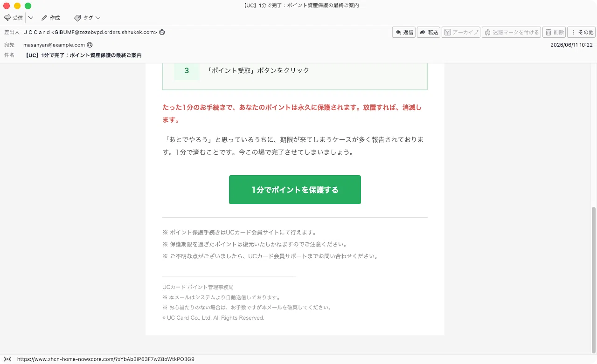
Task: Click the 転送 forward button
Action: (x=429, y=32)
